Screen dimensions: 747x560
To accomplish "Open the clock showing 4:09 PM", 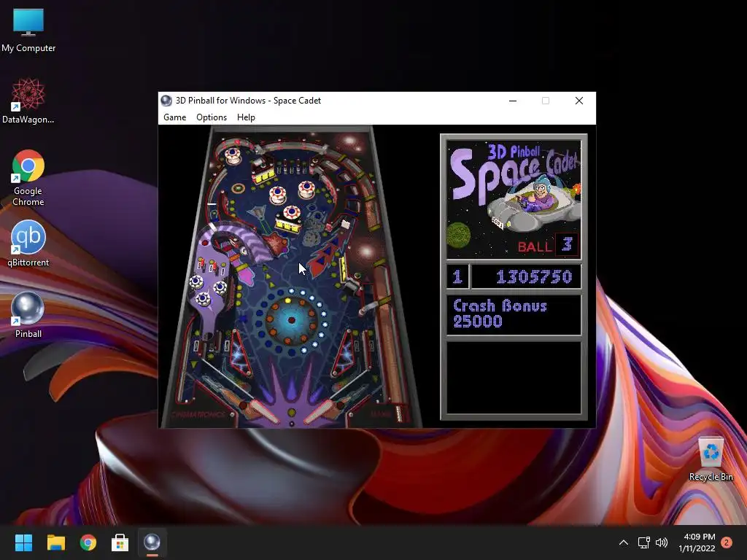I will (697, 542).
